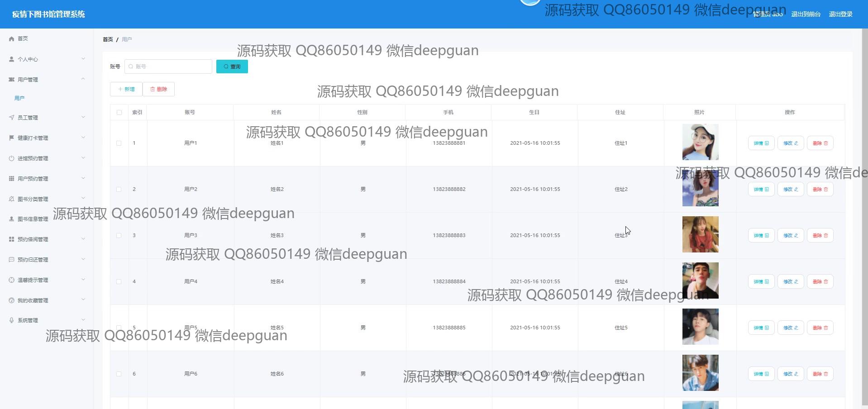Open 详情 for the row with 住址5

(761, 328)
